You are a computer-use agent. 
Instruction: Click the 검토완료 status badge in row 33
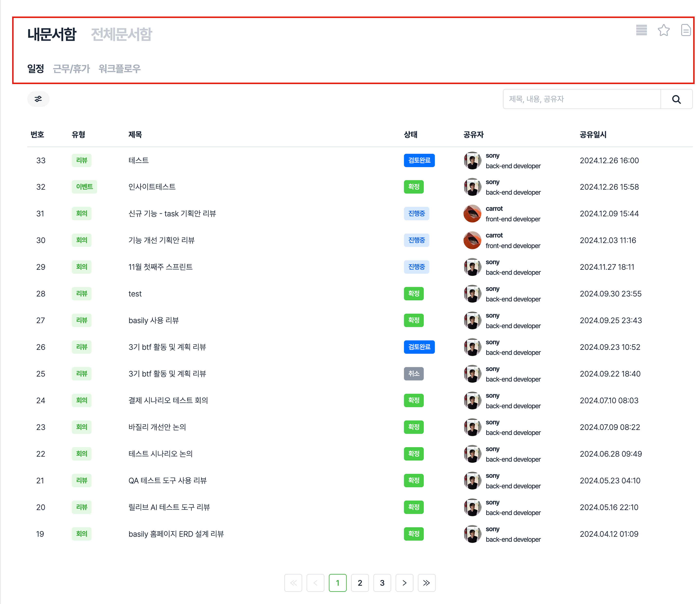pos(419,160)
